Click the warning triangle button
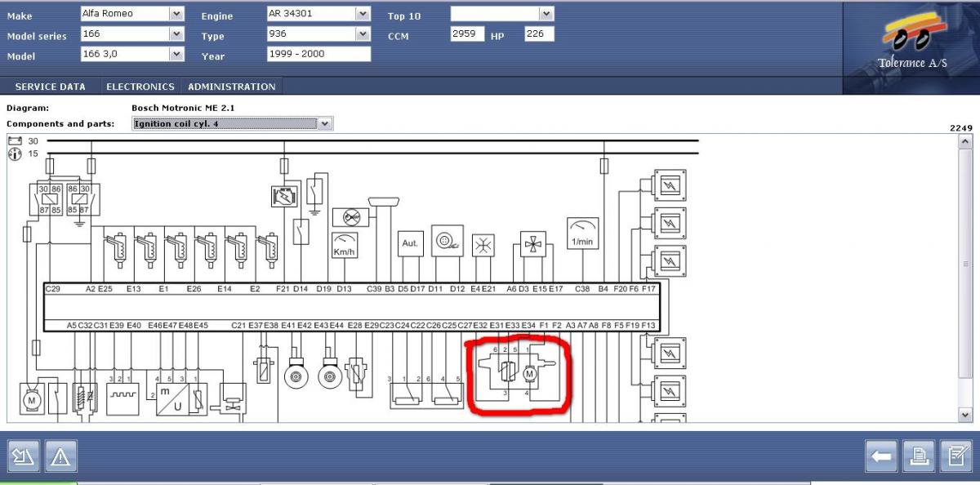Image resolution: width=980 pixels, height=485 pixels. pyautogui.click(x=60, y=456)
